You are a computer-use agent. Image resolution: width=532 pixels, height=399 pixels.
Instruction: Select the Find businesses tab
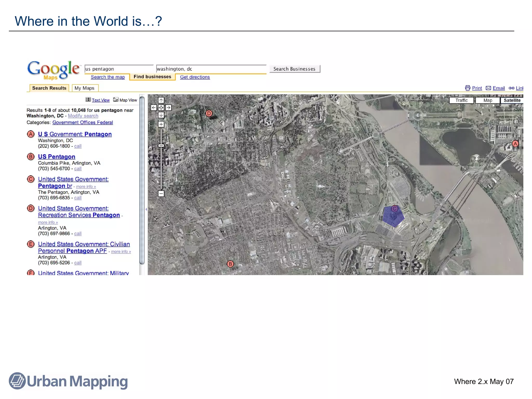click(152, 77)
